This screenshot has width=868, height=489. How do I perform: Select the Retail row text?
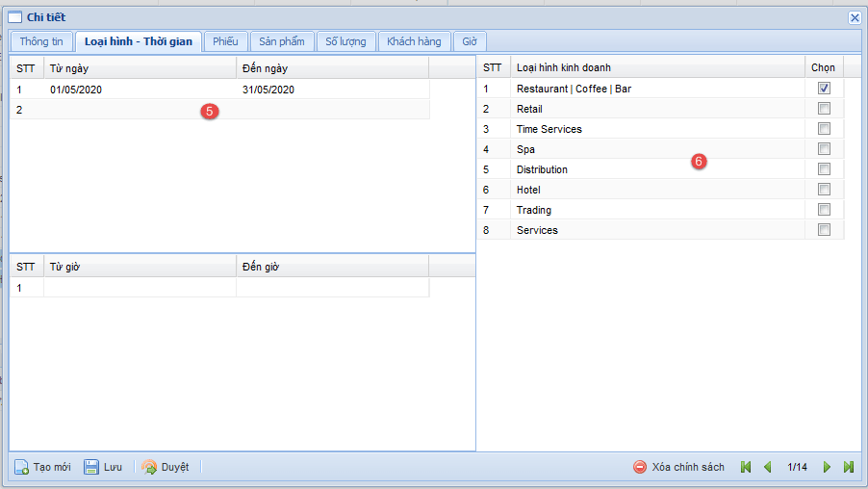click(x=529, y=109)
